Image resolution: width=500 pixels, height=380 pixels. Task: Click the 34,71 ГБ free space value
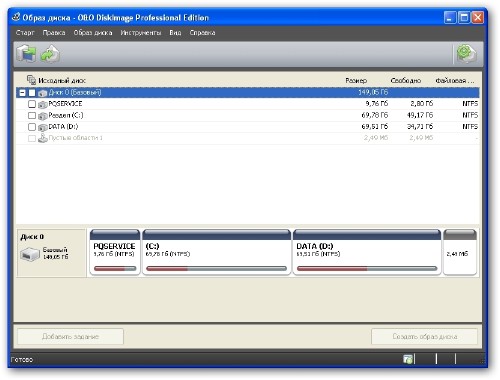click(x=420, y=126)
